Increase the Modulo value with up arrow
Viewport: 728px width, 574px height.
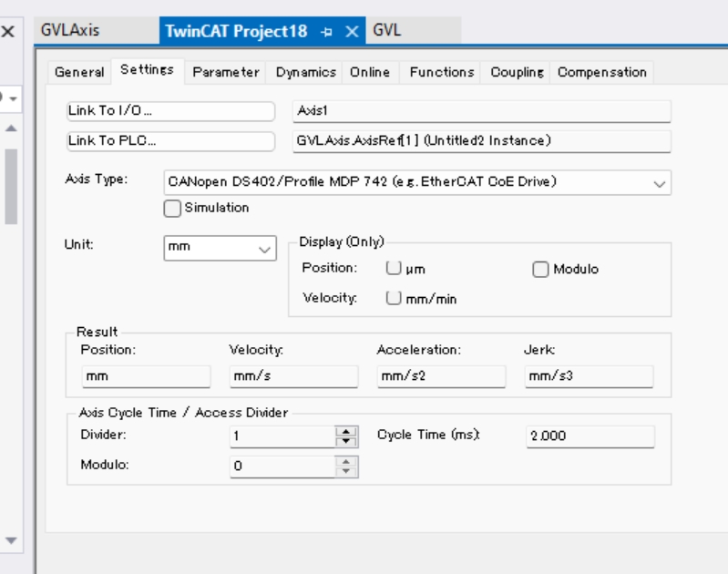pos(346,462)
